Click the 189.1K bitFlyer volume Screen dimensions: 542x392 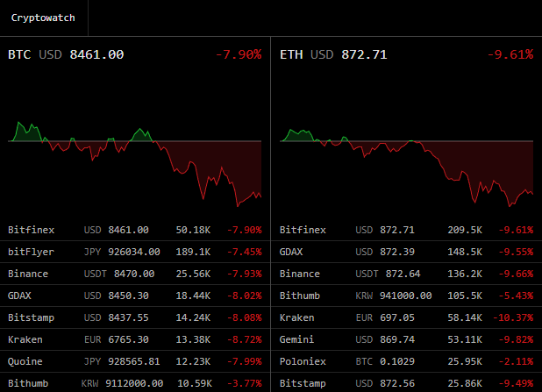(193, 252)
